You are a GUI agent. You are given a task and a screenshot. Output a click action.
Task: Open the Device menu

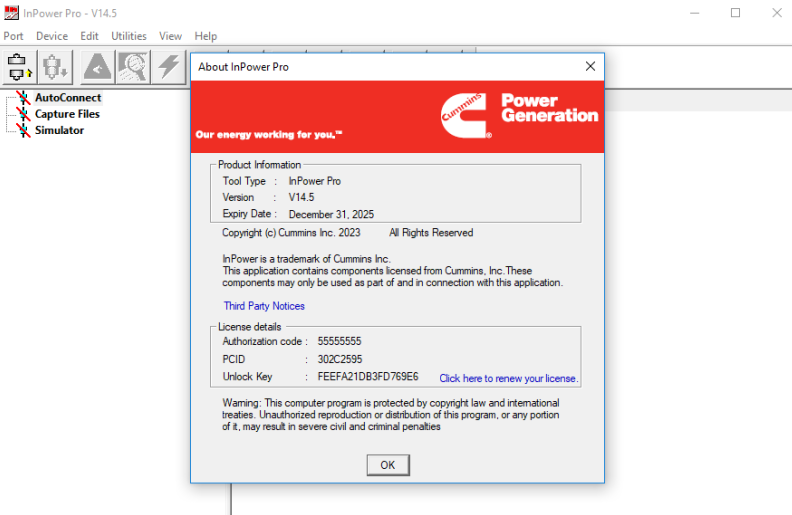pyautogui.click(x=52, y=36)
